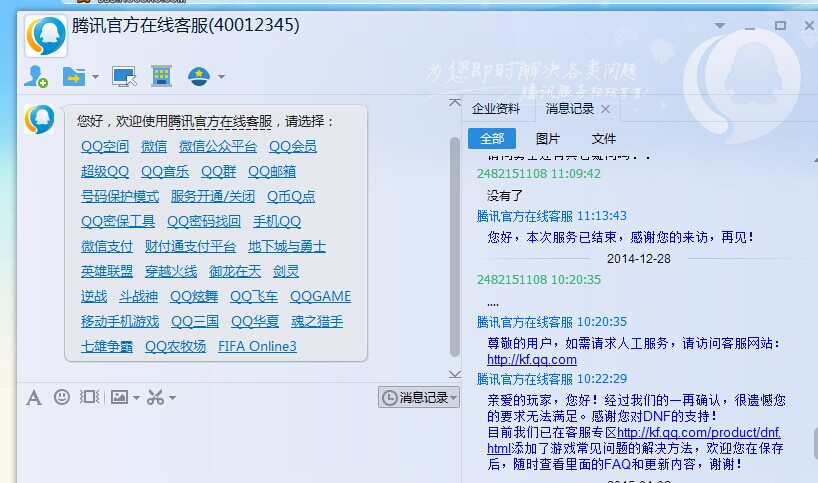The height and width of the screenshot is (483, 818).
Task: Click the window shake icon
Action: click(x=89, y=397)
